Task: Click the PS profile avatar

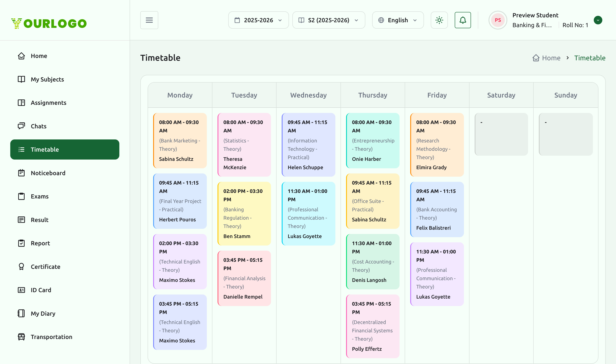Action: tap(498, 20)
